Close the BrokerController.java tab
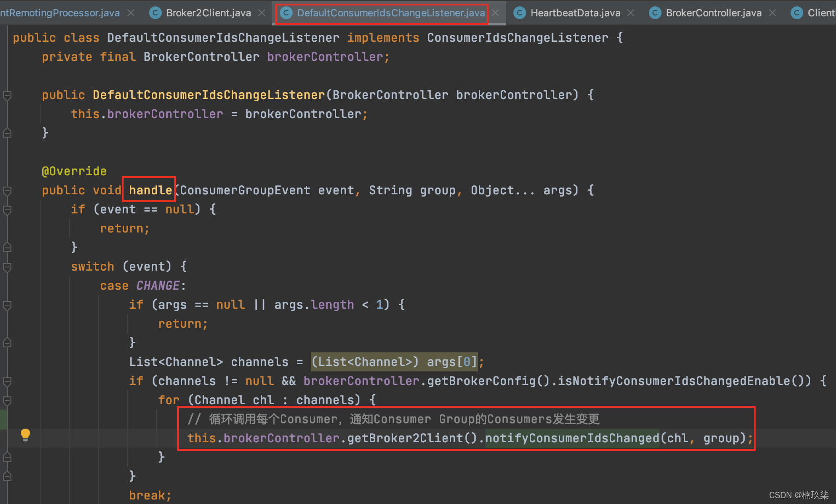 pyautogui.click(x=772, y=13)
